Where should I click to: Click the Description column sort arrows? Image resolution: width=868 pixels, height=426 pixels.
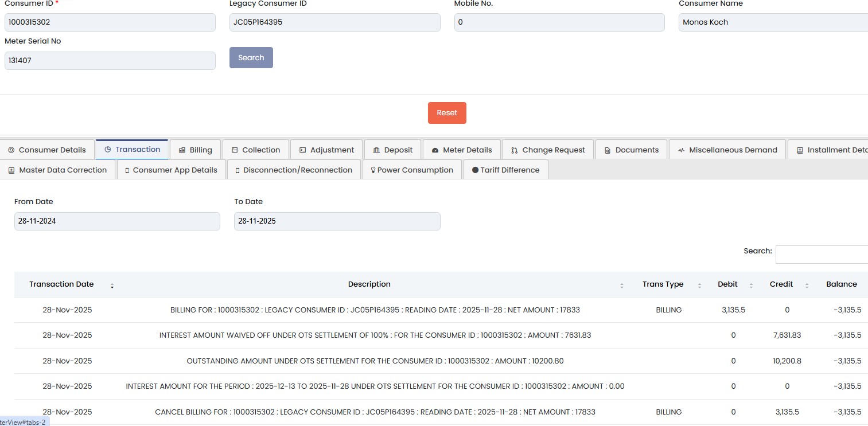click(x=622, y=286)
